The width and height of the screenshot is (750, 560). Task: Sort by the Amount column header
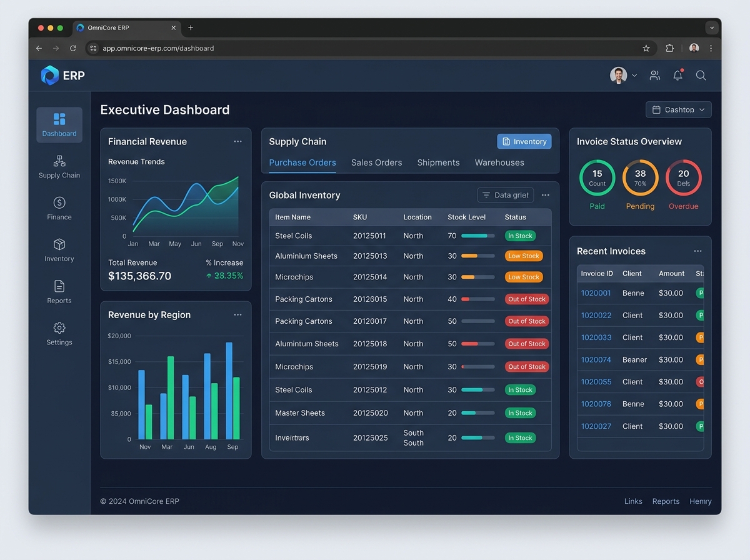click(672, 273)
